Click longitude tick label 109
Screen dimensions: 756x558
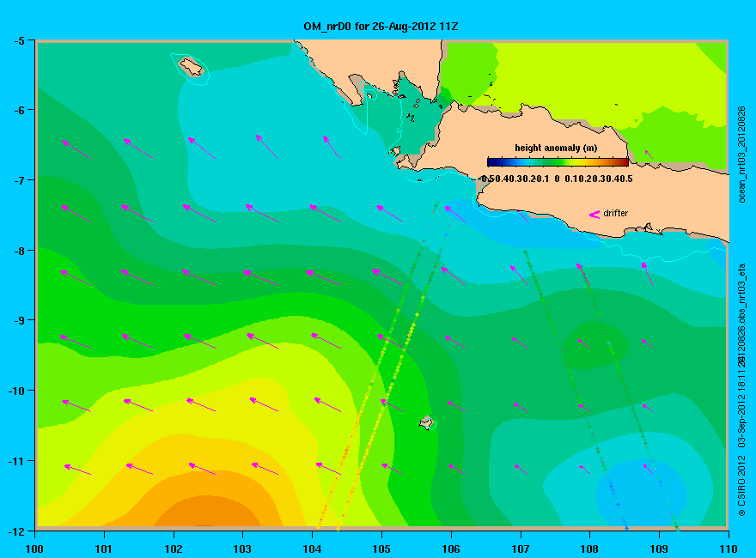[659, 549]
